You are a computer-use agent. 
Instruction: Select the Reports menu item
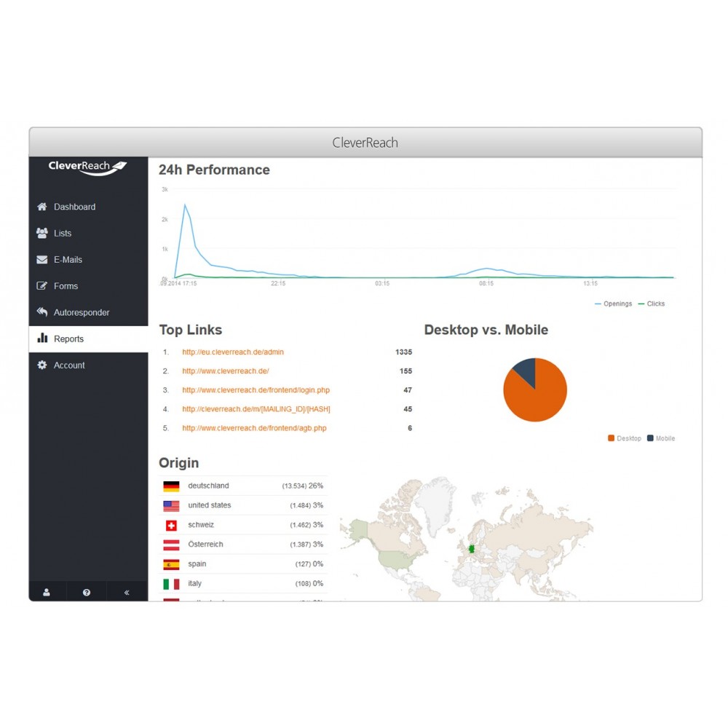pos(89,339)
